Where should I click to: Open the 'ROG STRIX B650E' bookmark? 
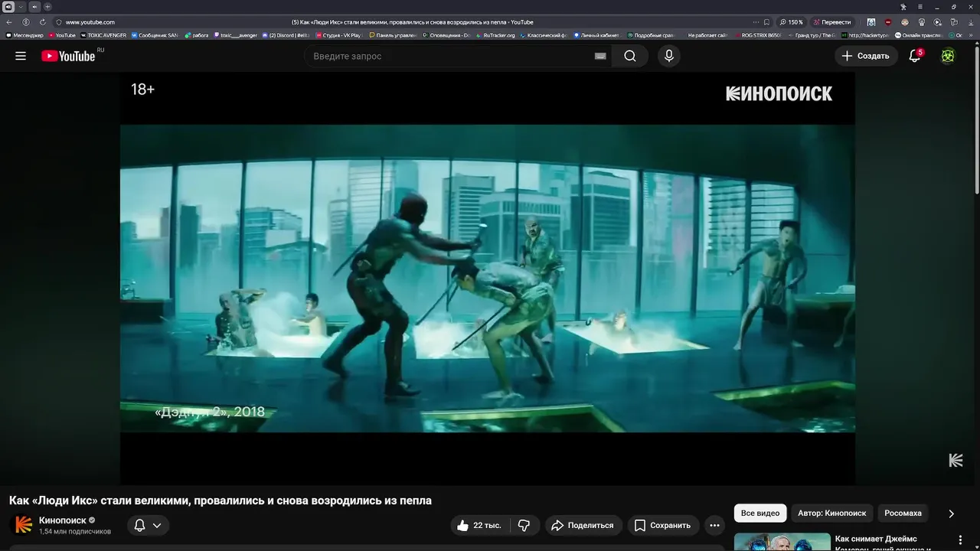coord(759,35)
